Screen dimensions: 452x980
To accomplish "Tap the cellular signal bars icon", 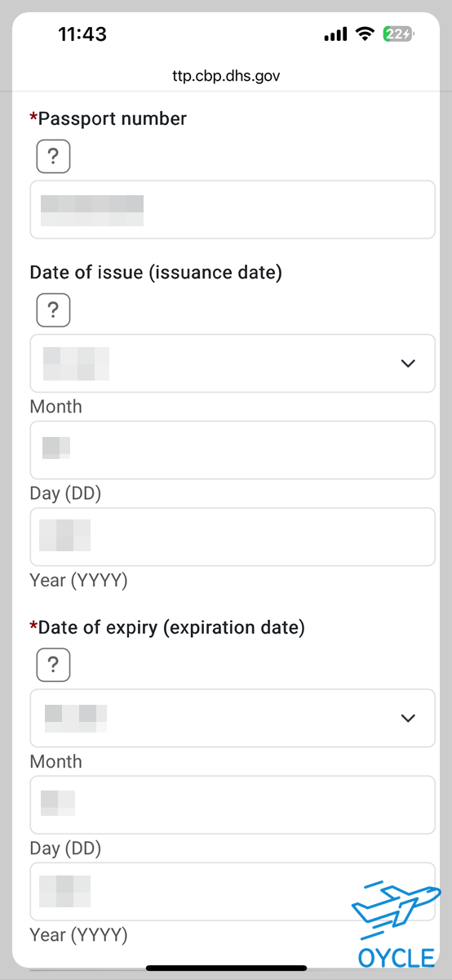I will [335, 34].
